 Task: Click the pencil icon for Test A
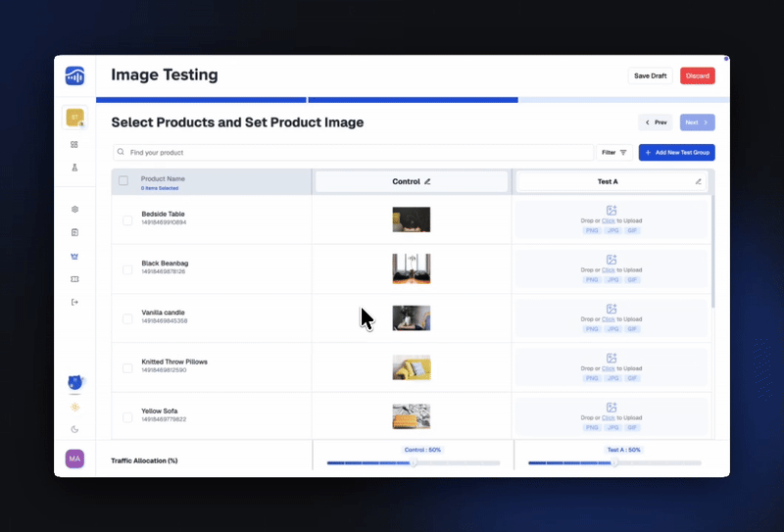click(x=698, y=181)
